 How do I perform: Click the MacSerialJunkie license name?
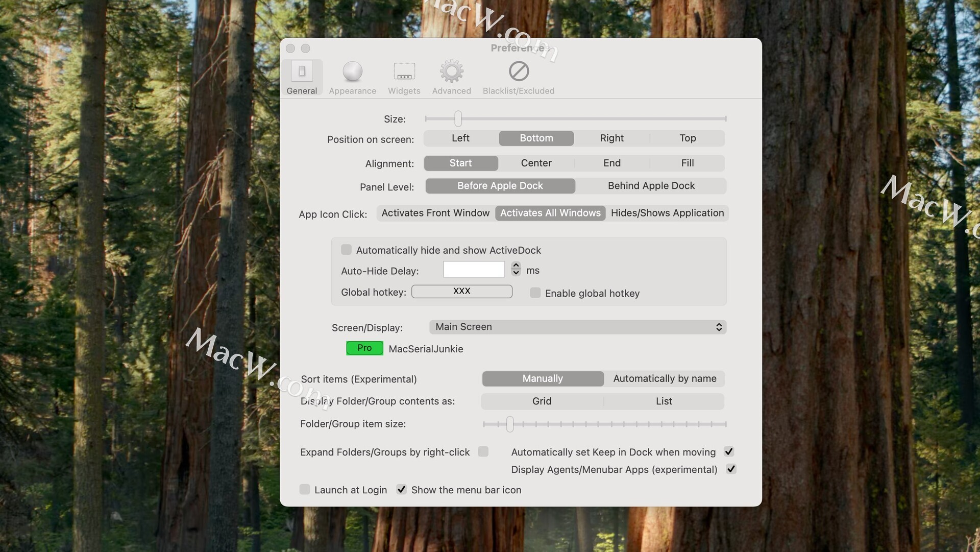click(x=426, y=349)
